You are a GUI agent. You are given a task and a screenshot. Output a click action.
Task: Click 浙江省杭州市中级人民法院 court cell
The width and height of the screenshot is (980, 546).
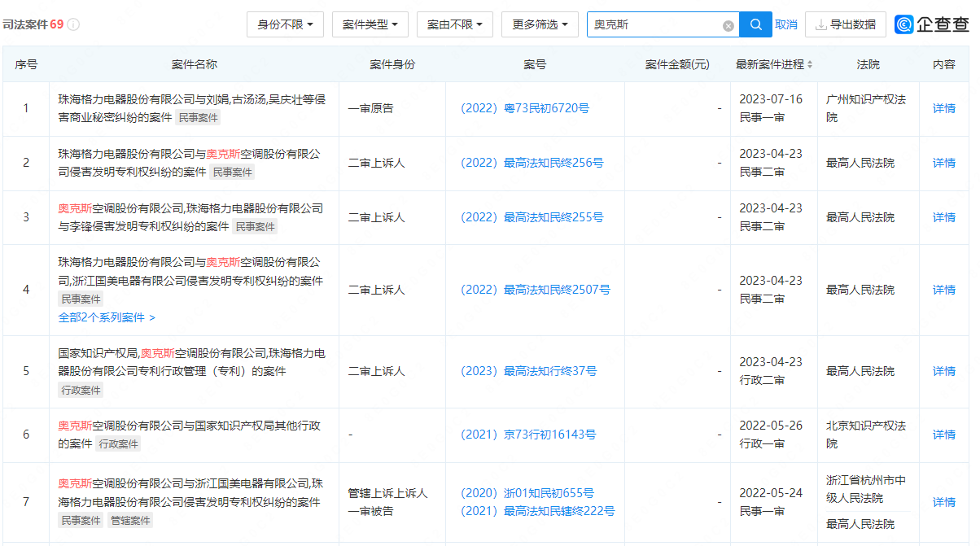pos(866,489)
